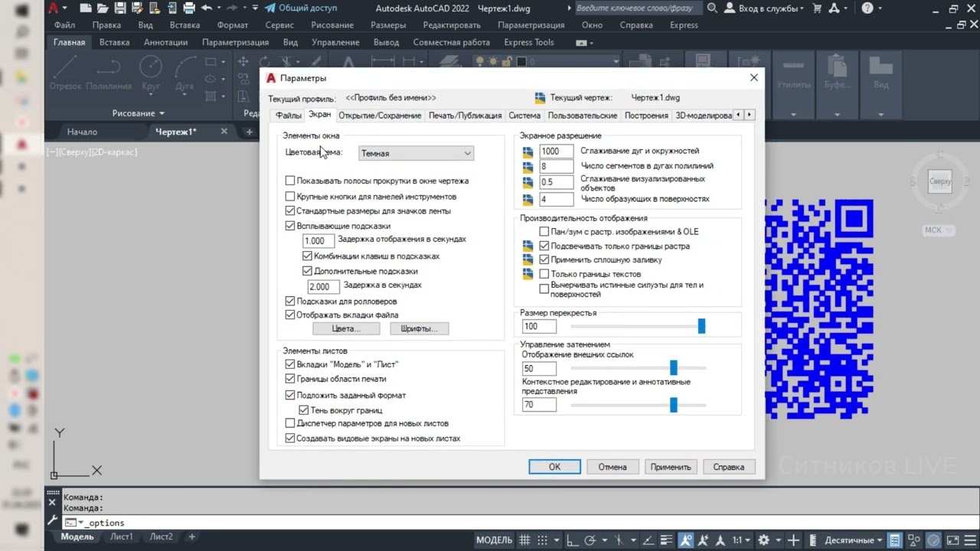Click the Customization hamburger icon in status bar
Image resolution: width=980 pixels, height=551 pixels.
click(970, 540)
